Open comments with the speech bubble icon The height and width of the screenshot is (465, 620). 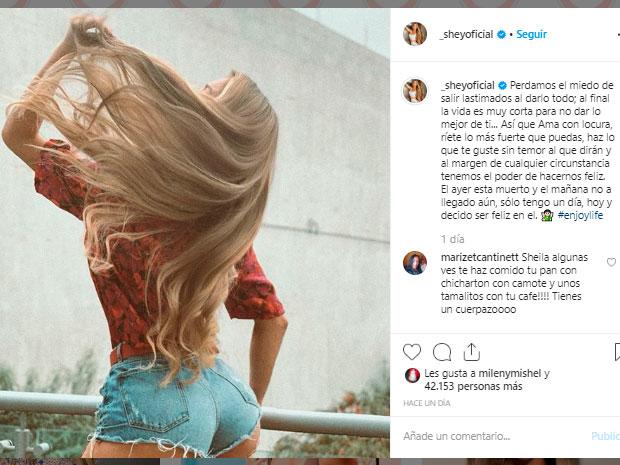point(442,352)
